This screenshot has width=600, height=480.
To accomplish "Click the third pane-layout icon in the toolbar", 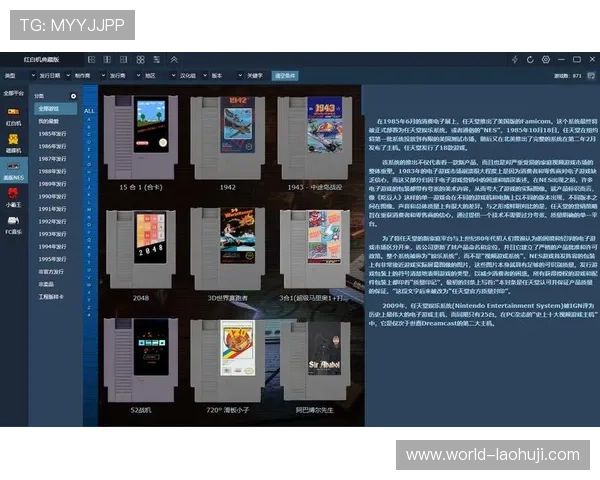I will point(123,59).
